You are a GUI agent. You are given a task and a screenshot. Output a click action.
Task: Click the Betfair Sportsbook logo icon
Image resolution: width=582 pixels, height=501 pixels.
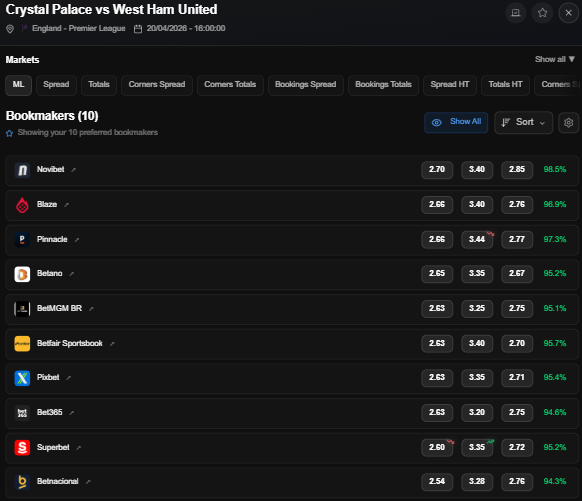click(x=22, y=344)
